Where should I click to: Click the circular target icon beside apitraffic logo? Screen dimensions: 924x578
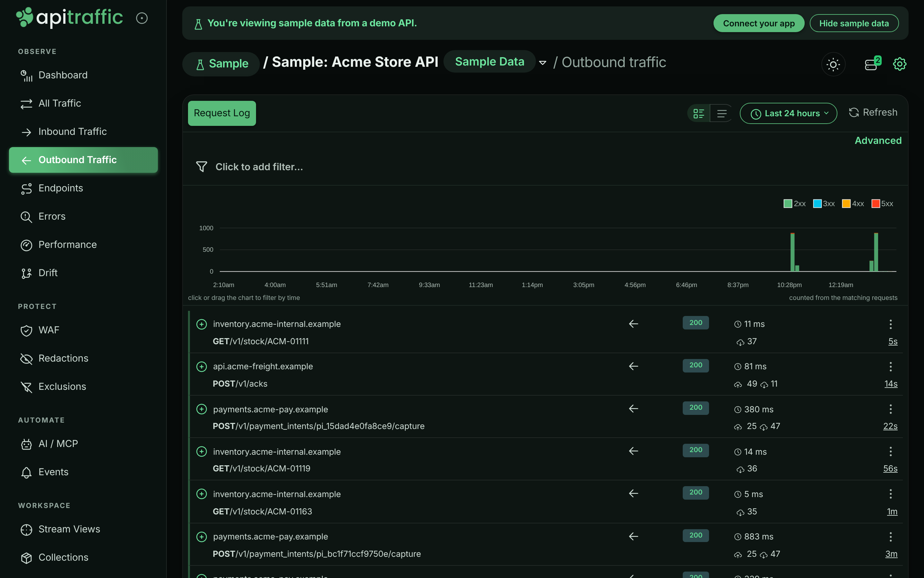pyautogui.click(x=142, y=18)
